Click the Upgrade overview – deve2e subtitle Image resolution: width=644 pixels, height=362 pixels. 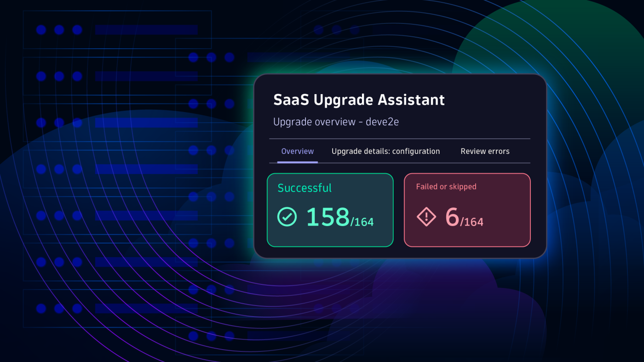[x=336, y=122]
